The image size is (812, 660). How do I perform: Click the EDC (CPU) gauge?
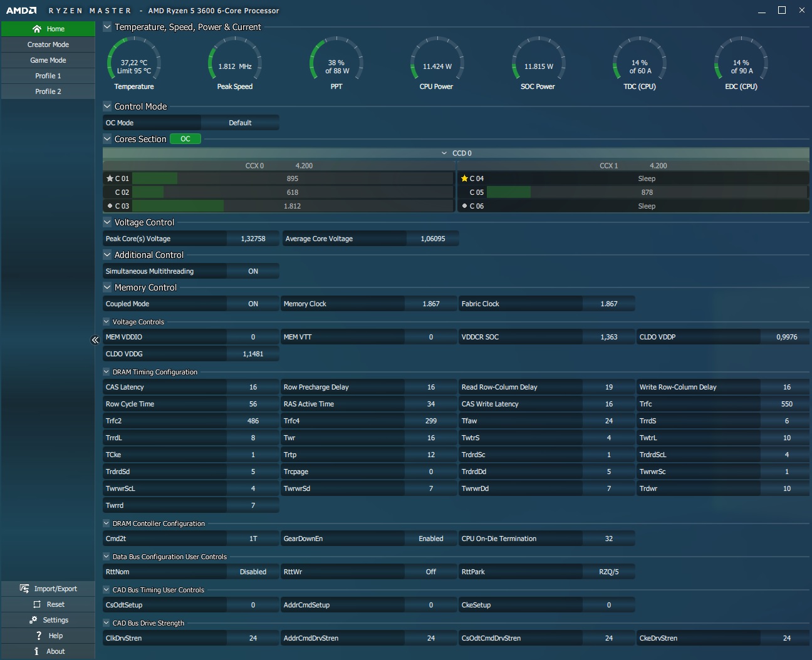(741, 64)
